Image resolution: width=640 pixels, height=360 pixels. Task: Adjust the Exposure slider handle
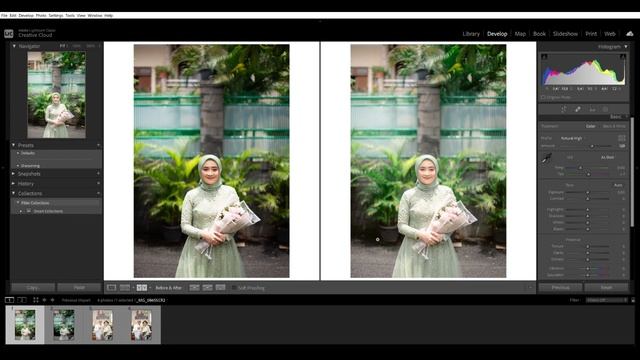[588, 192]
